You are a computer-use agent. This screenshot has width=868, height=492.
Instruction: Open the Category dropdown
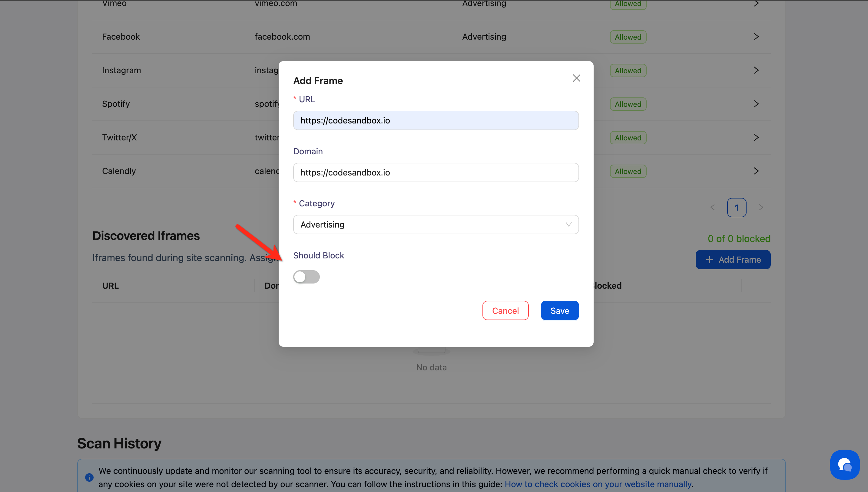(436, 225)
